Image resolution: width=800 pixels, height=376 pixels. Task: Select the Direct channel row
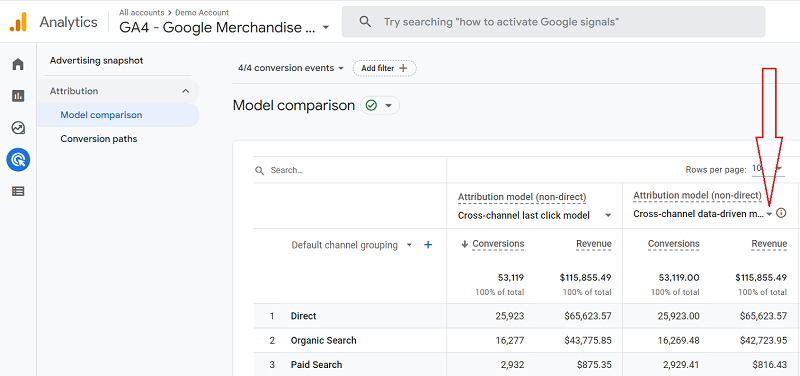[x=526, y=316]
